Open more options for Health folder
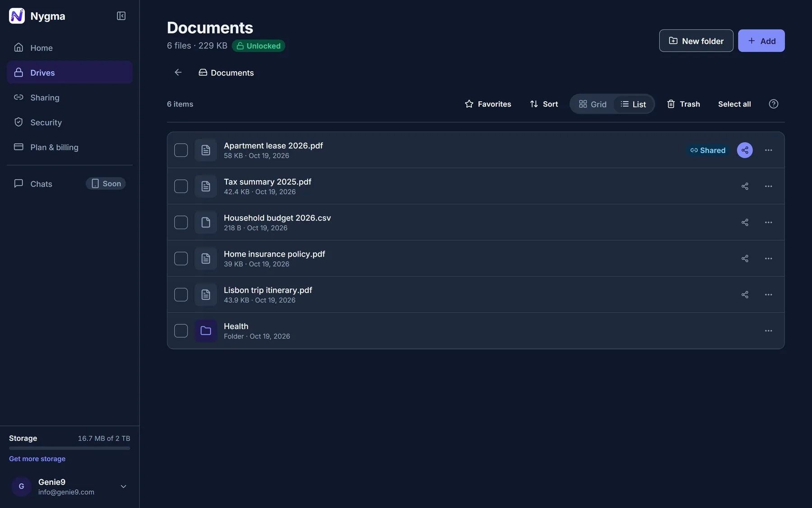Screen dimensions: 812x508 pyautogui.click(x=768, y=331)
